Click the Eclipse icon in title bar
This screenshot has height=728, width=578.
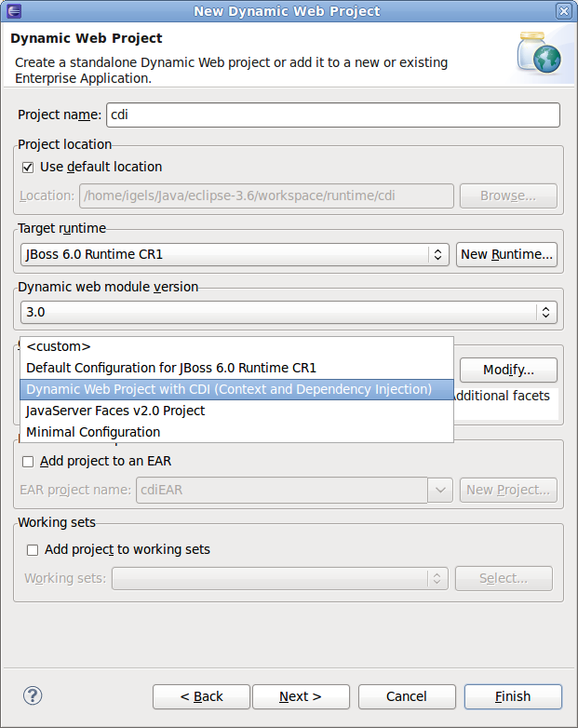(14, 10)
